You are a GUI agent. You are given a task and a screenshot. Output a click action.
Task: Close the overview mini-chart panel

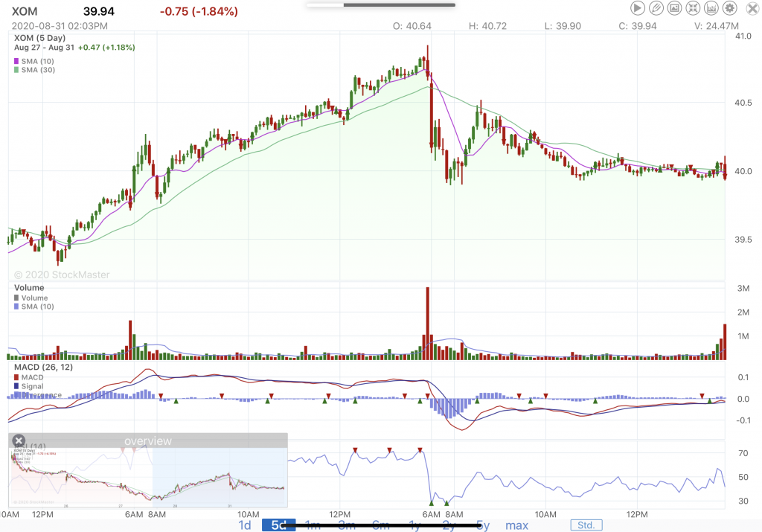19,440
